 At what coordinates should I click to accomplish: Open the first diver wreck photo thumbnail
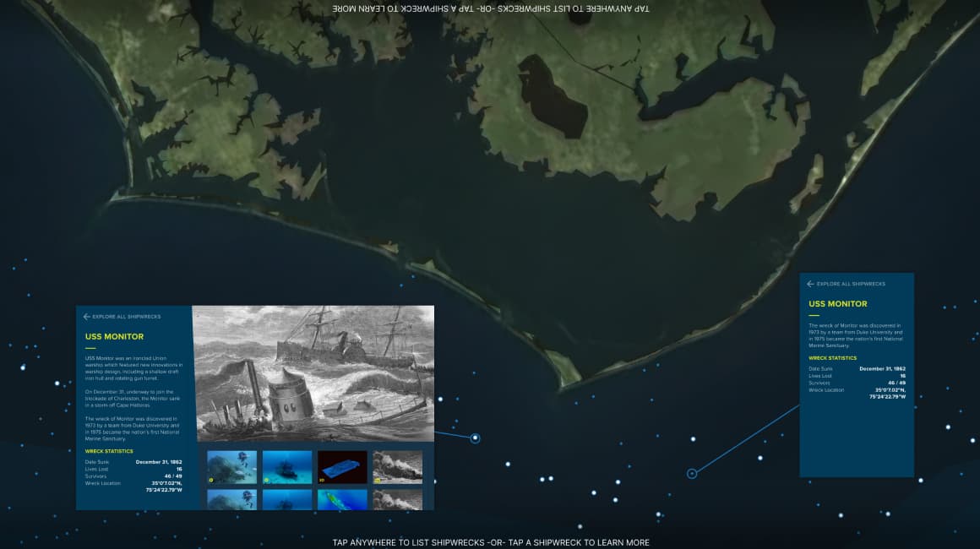[x=232, y=466]
